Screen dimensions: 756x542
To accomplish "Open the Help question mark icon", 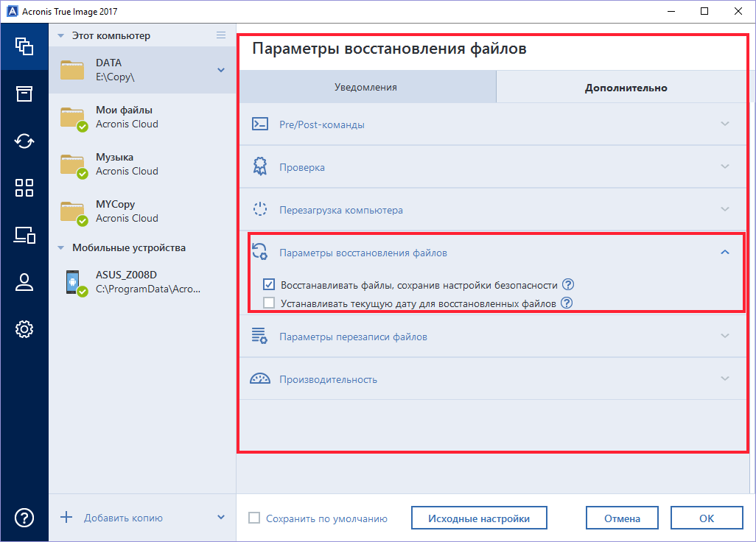I will (x=24, y=518).
